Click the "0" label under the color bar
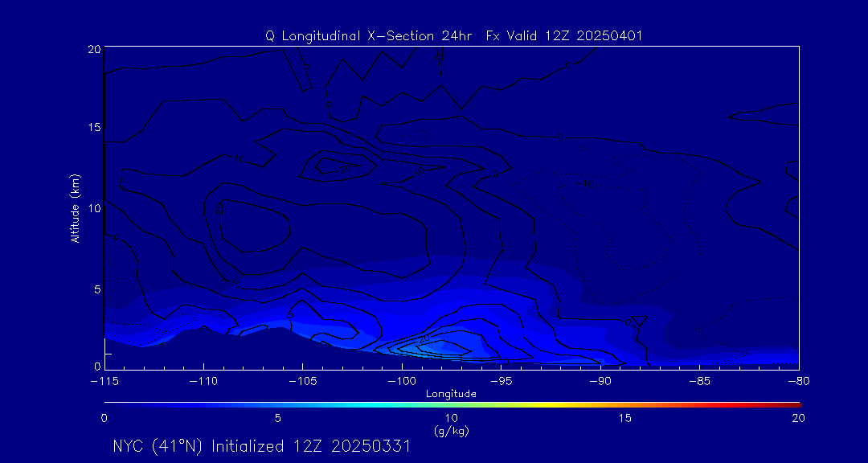868x463 pixels. point(104,419)
